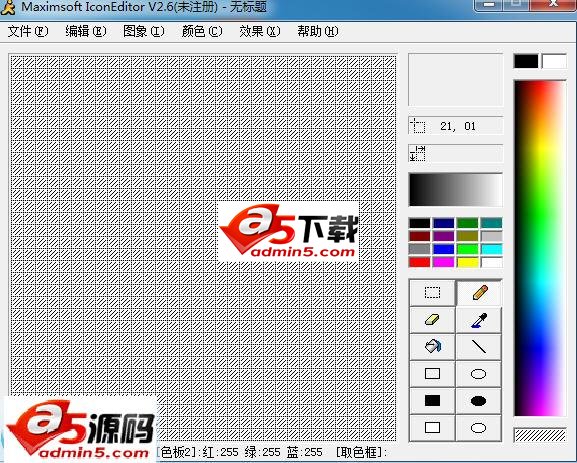Viewport: 577px width, 463px height.
Task: Open the 文件(F) menu
Action: coord(28,31)
